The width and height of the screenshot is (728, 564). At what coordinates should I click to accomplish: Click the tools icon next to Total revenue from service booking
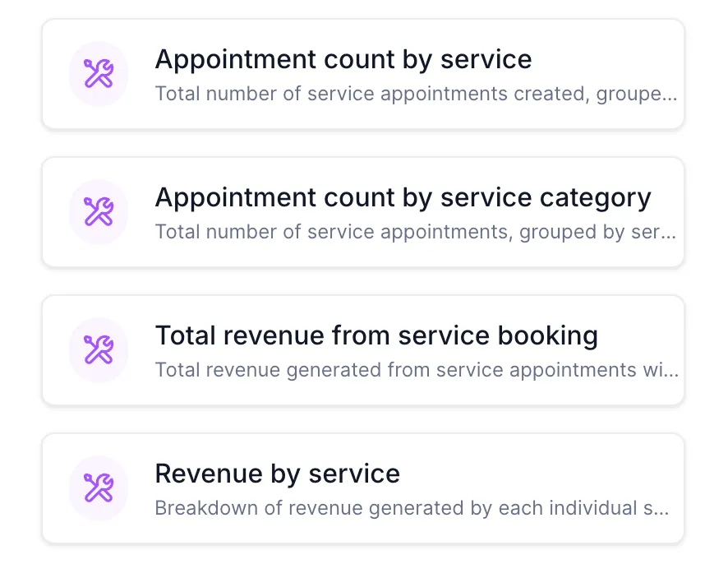click(x=99, y=350)
